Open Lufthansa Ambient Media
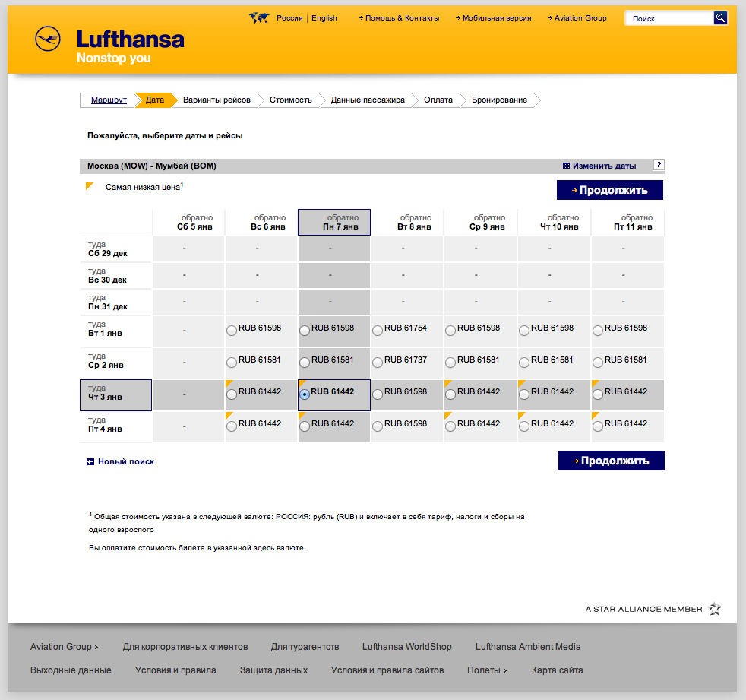The width and height of the screenshot is (746, 700). point(528,647)
